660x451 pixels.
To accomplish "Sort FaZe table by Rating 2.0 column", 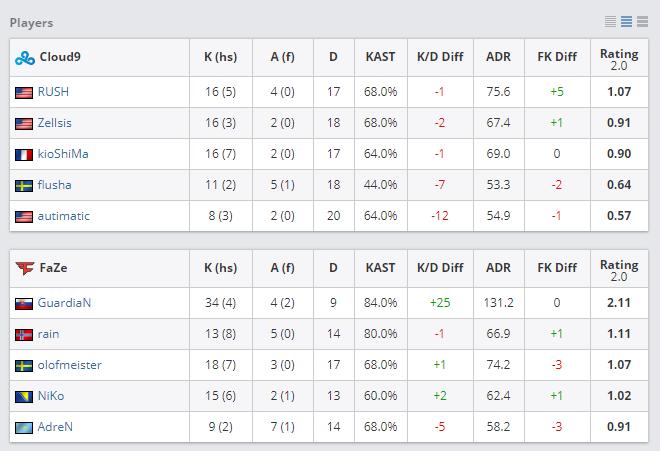I will tap(619, 269).
